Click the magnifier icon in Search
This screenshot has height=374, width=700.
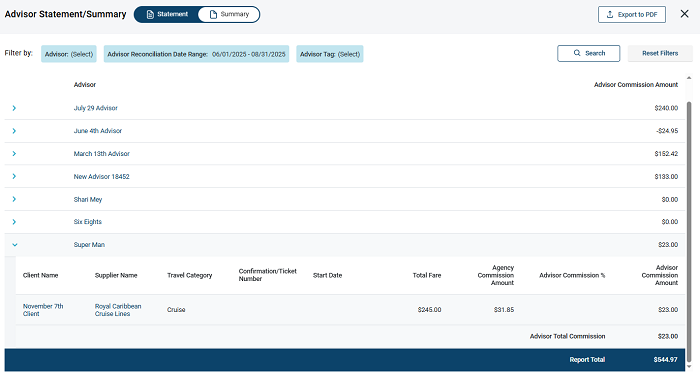(577, 53)
